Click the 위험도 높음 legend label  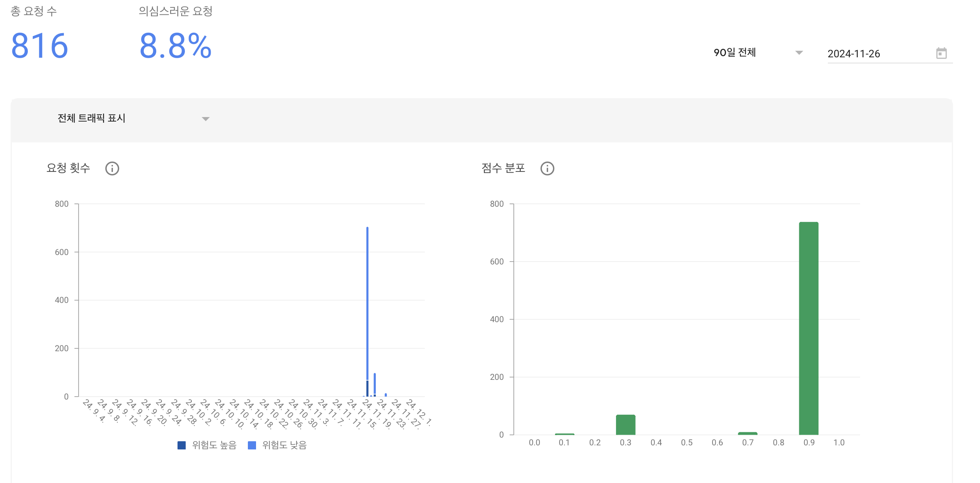(214, 445)
